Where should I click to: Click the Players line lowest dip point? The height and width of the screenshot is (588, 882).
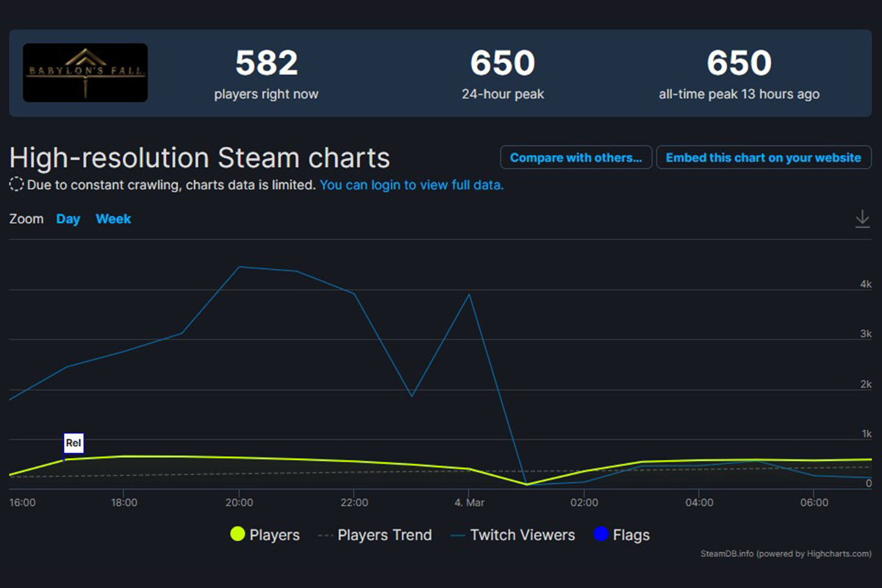point(526,484)
